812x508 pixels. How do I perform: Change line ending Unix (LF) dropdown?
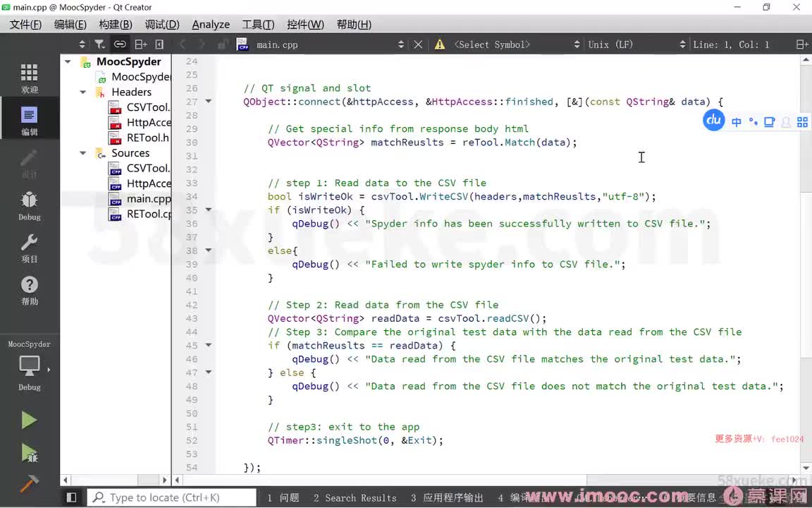[x=636, y=44]
